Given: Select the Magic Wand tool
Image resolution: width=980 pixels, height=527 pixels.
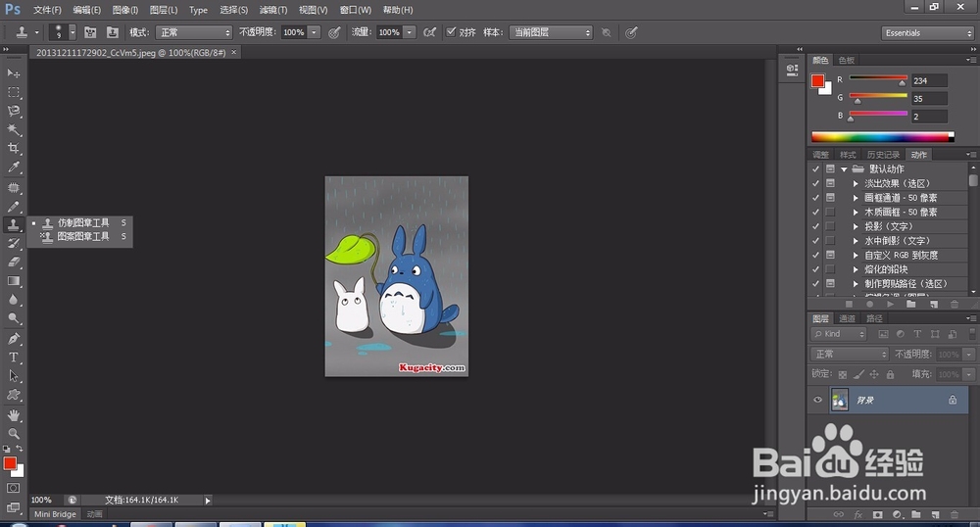Looking at the screenshot, I should coord(13,130).
